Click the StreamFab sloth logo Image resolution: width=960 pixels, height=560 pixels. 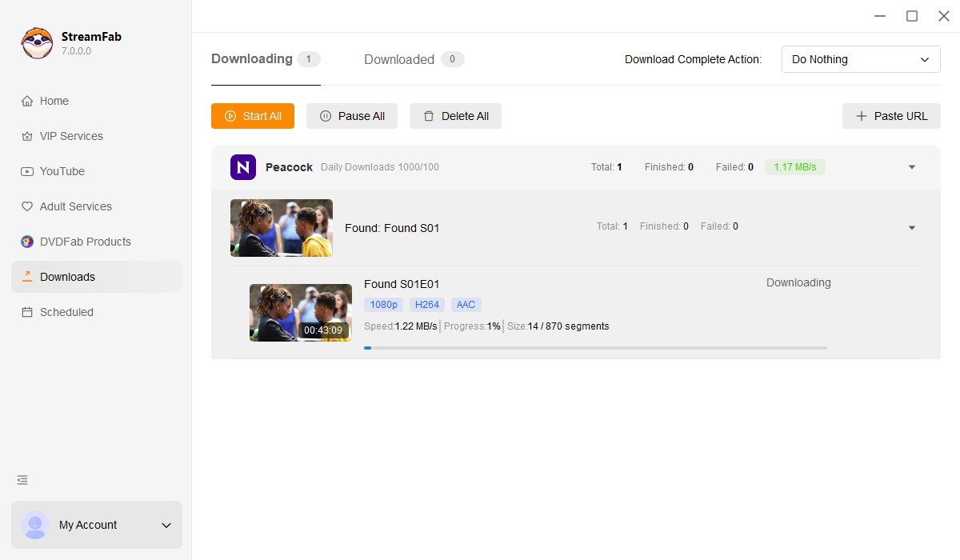click(x=37, y=43)
